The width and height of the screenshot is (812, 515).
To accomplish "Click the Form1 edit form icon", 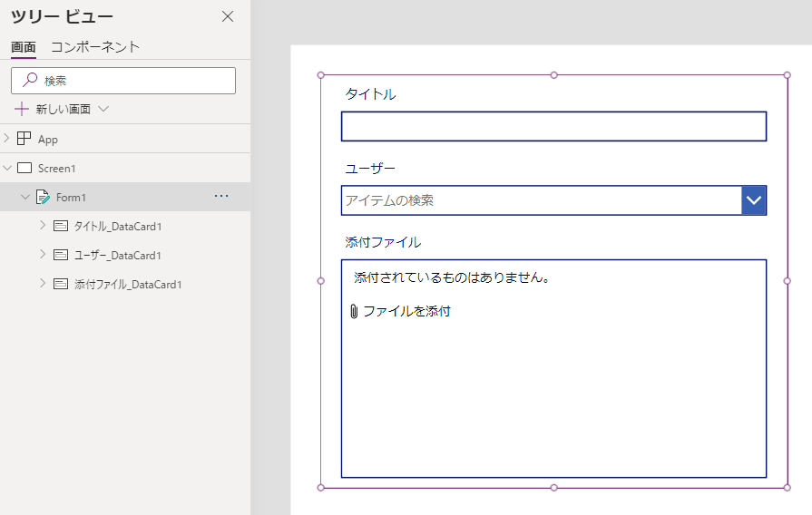I will click(43, 197).
